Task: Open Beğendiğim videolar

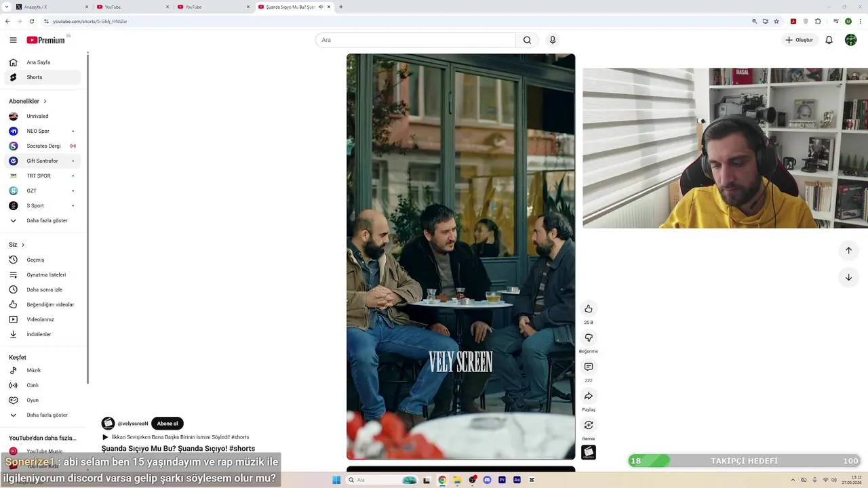Action: [x=43, y=304]
